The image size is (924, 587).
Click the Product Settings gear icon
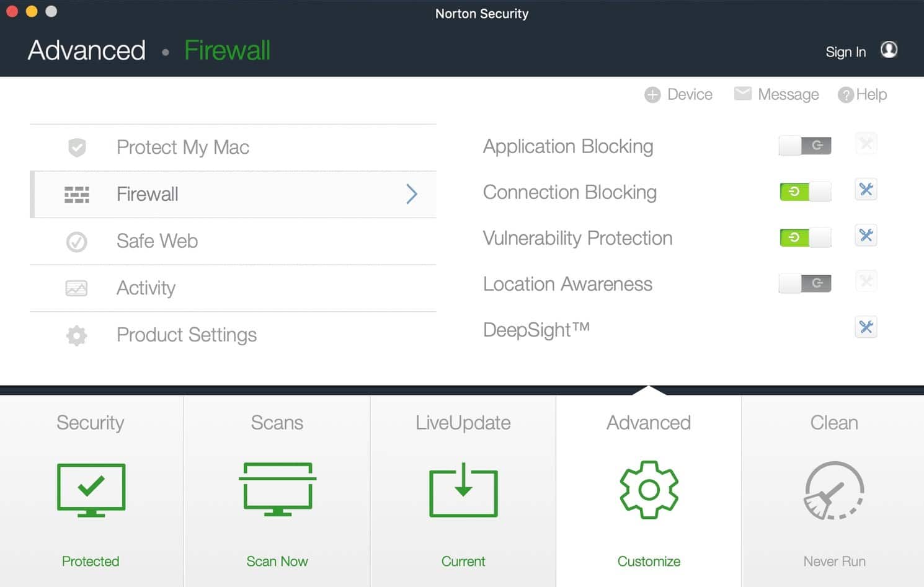77,335
